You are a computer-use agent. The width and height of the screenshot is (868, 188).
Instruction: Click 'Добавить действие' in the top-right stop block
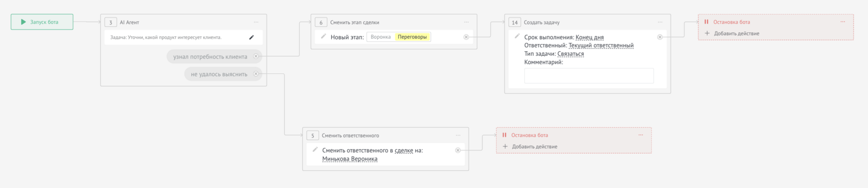click(732, 34)
